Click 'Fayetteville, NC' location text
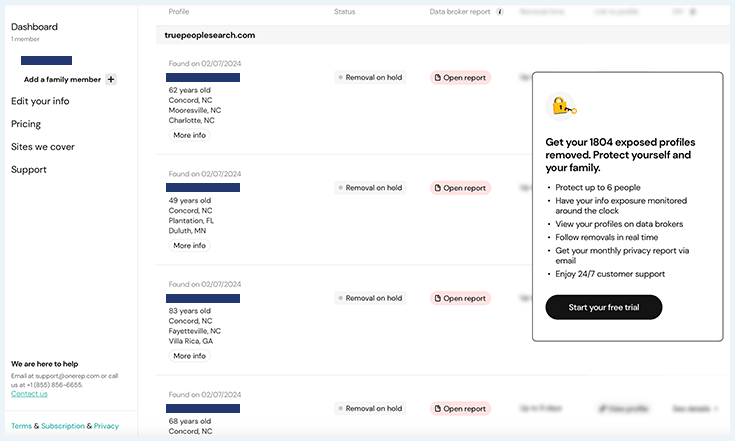The width and height of the screenshot is (735, 441). pyautogui.click(x=195, y=331)
